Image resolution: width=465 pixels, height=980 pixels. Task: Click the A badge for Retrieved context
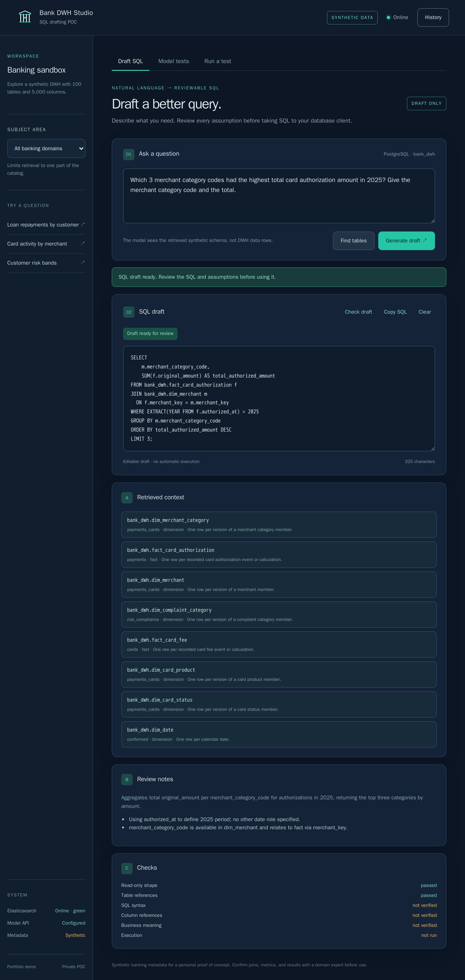[127, 498]
